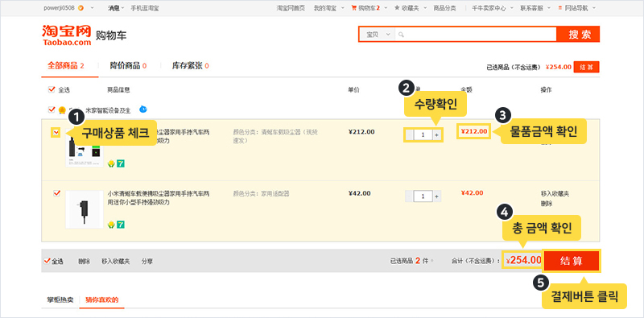Click 删除 in the bottom action bar

(x=85, y=261)
